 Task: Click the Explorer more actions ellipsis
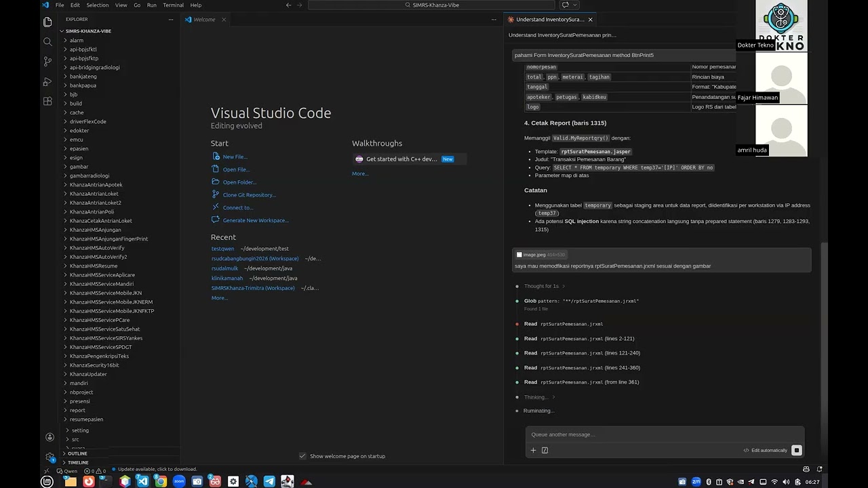(x=171, y=20)
